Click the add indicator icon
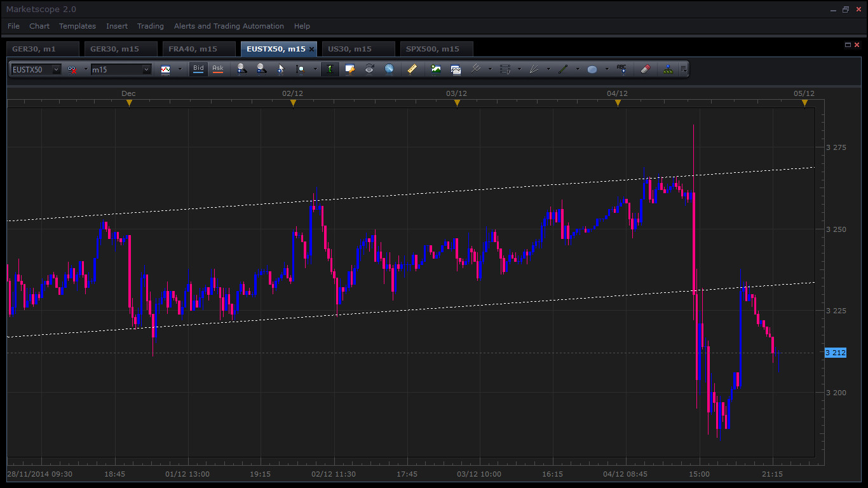The width and height of the screenshot is (868, 488). pos(436,69)
